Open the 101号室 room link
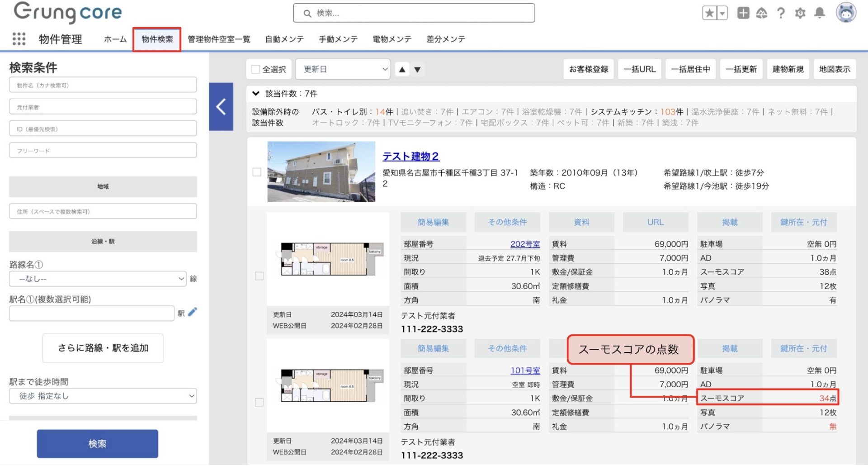868x466 pixels. [x=525, y=370]
